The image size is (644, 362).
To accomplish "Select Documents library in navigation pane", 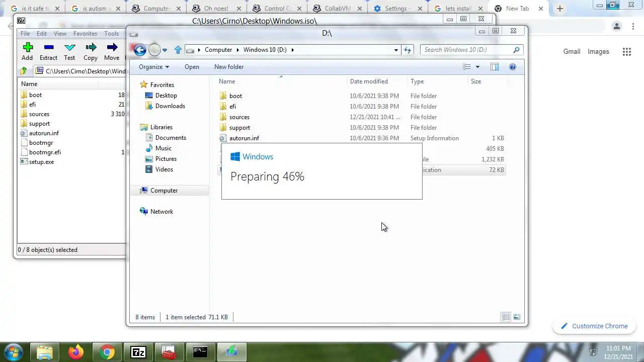I will (171, 138).
